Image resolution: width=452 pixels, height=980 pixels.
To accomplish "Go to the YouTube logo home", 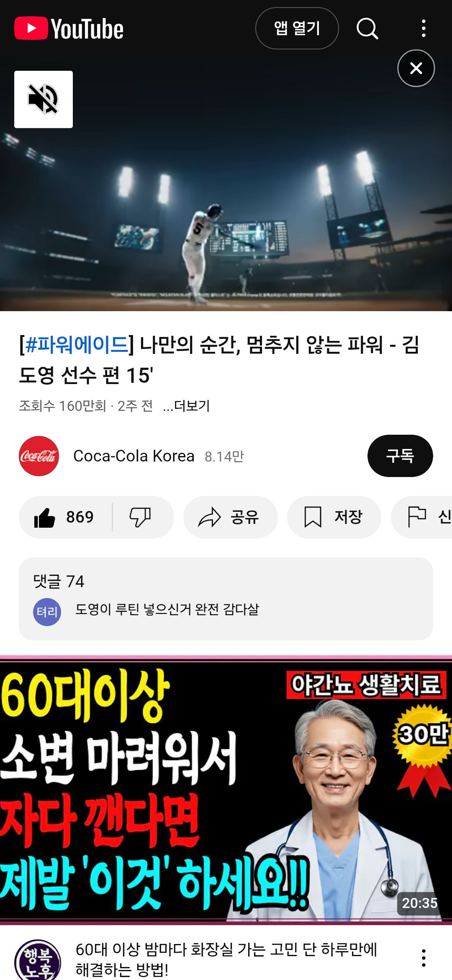I will [69, 28].
